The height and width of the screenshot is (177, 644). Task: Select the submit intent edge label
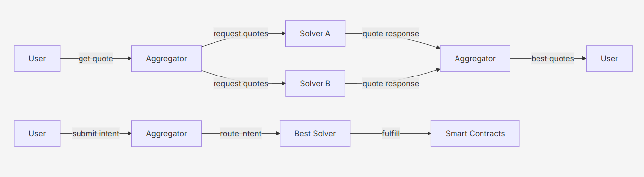[96, 133]
